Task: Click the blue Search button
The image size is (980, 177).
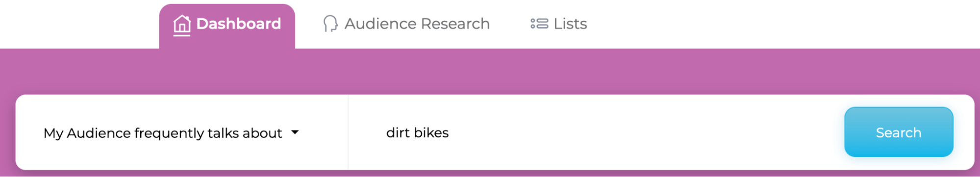Action: 899,132
